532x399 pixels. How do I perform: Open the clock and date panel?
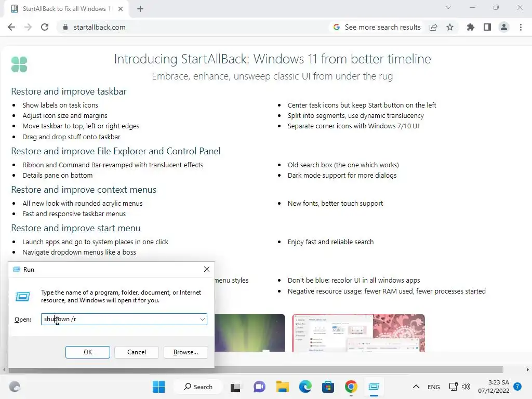coord(494,387)
